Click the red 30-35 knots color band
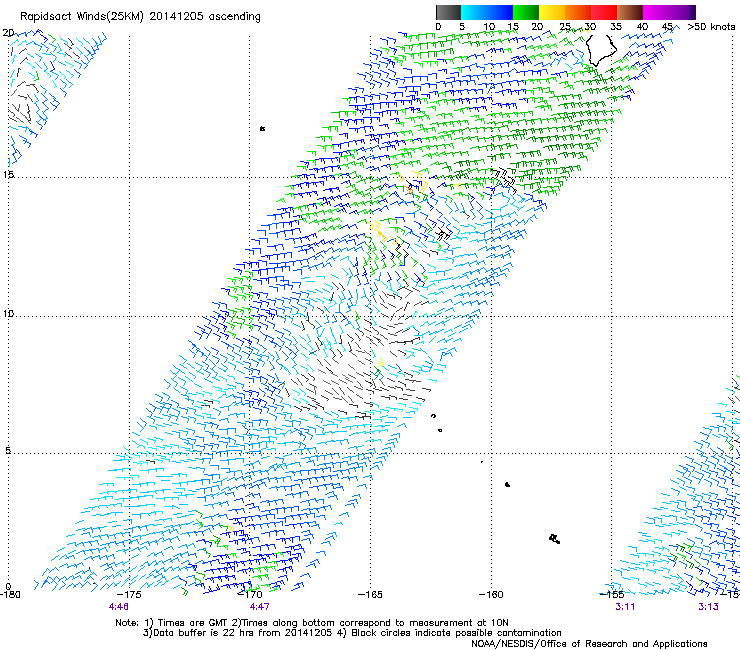This screenshot has width=740, height=650. tap(604, 12)
